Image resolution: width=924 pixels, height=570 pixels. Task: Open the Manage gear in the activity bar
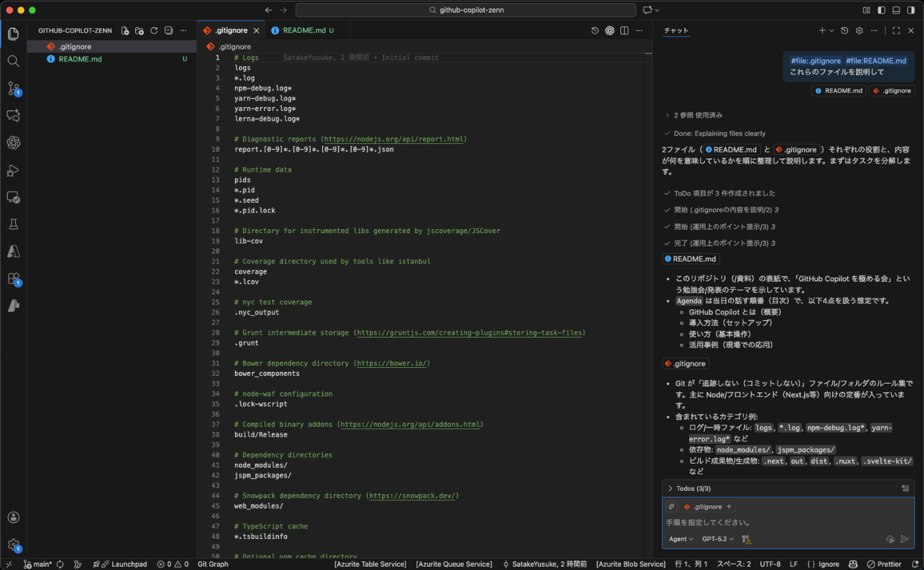tap(13, 544)
